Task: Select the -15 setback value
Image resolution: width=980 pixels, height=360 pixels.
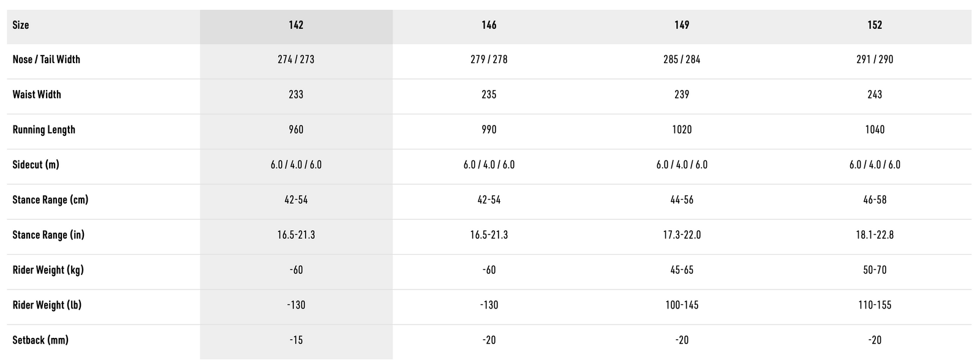Action: 296,340
